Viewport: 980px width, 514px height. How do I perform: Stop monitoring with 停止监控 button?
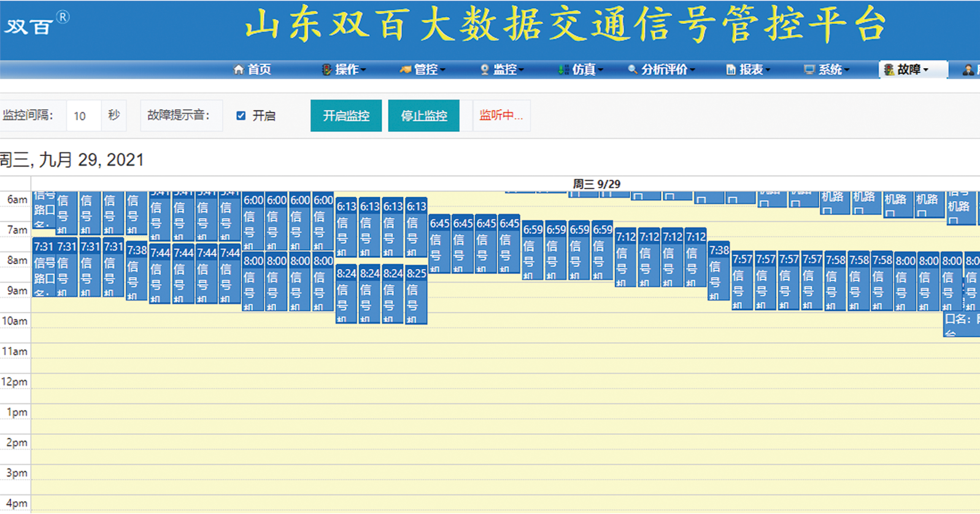(x=424, y=115)
